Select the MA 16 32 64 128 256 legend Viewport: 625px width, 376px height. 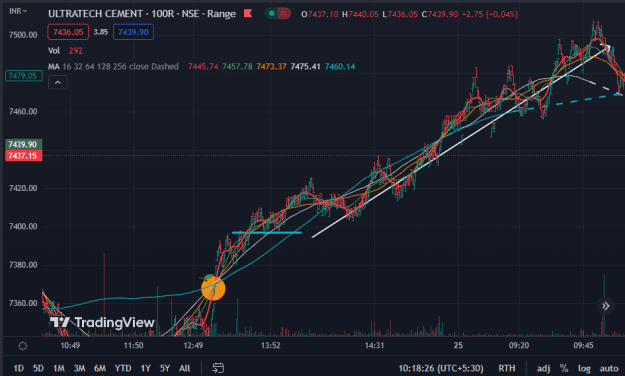coord(113,67)
